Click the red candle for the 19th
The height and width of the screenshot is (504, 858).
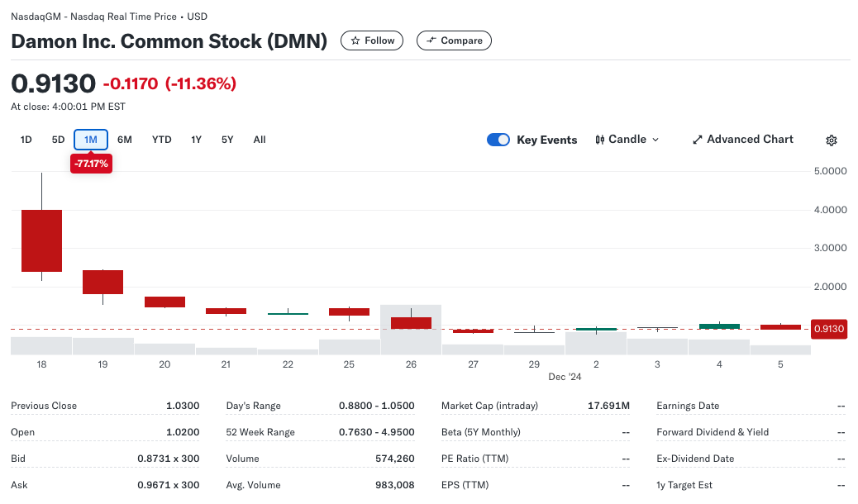click(102, 283)
